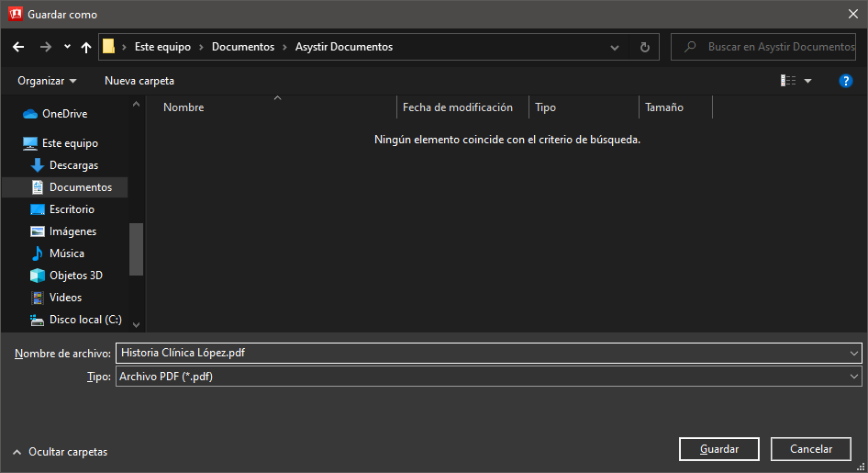This screenshot has width=868, height=473.
Task: Open Descargas folder in sidebar
Action: pos(73,165)
